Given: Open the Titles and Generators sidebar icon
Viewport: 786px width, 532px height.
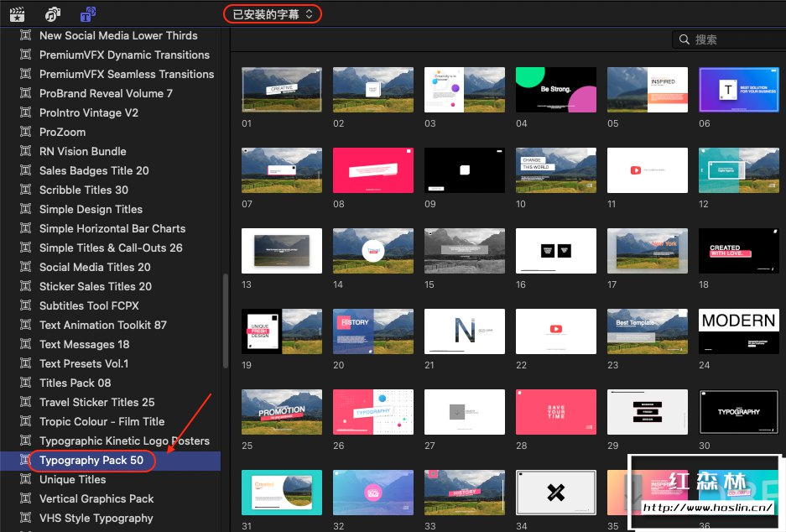Looking at the screenshot, I should 88,14.
